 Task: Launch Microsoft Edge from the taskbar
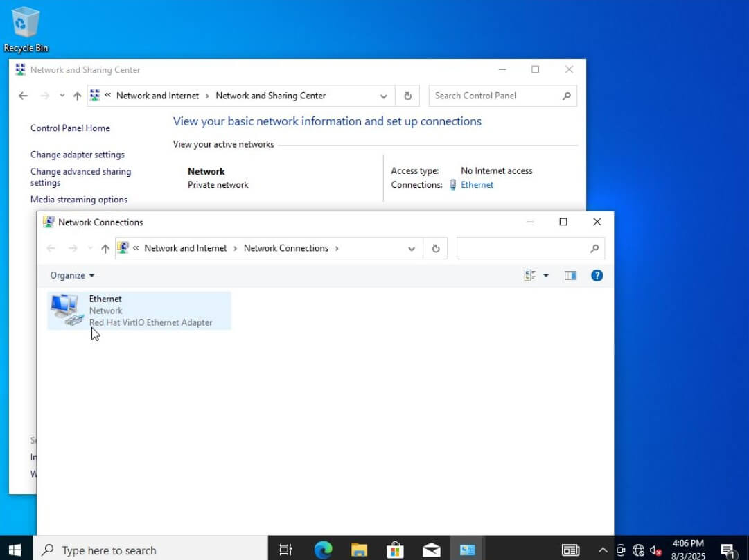coord(323,550)
